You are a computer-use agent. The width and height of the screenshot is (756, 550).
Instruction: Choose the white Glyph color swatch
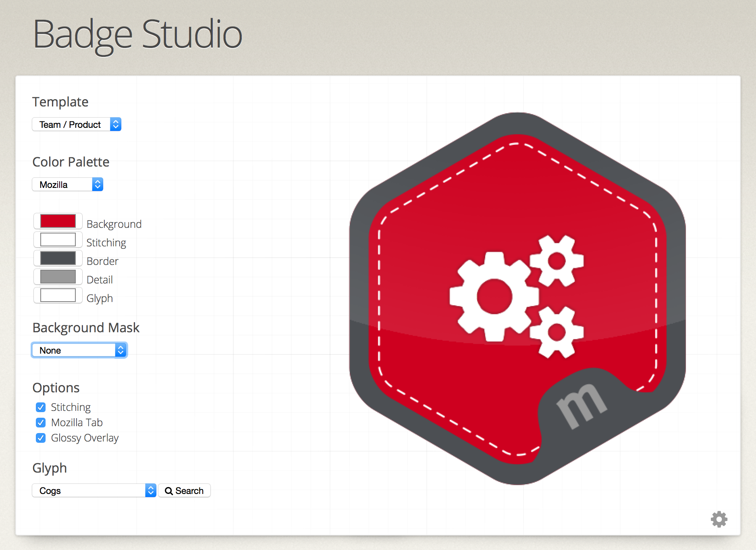(x=58, y=296)
